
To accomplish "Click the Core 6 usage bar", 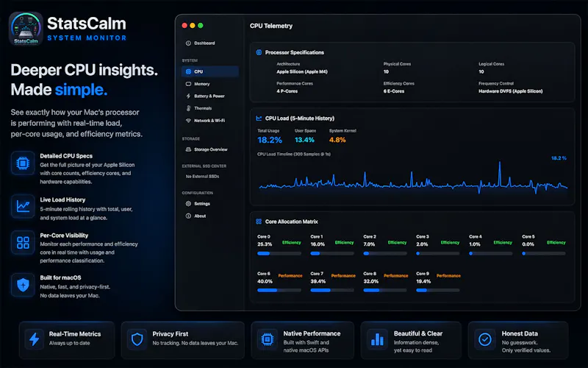I will tap(279, 290).
